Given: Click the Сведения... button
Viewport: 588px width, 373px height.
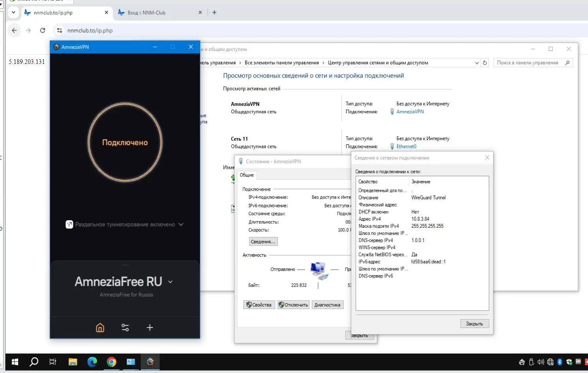Looking at the screenshot, I should click(263, 242).
